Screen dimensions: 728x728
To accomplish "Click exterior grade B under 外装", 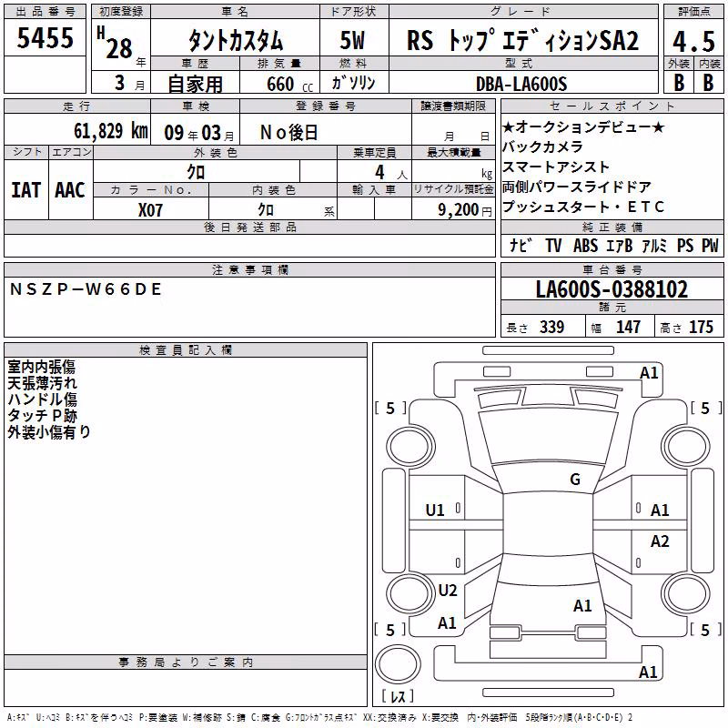I will (x=679, y=83).
